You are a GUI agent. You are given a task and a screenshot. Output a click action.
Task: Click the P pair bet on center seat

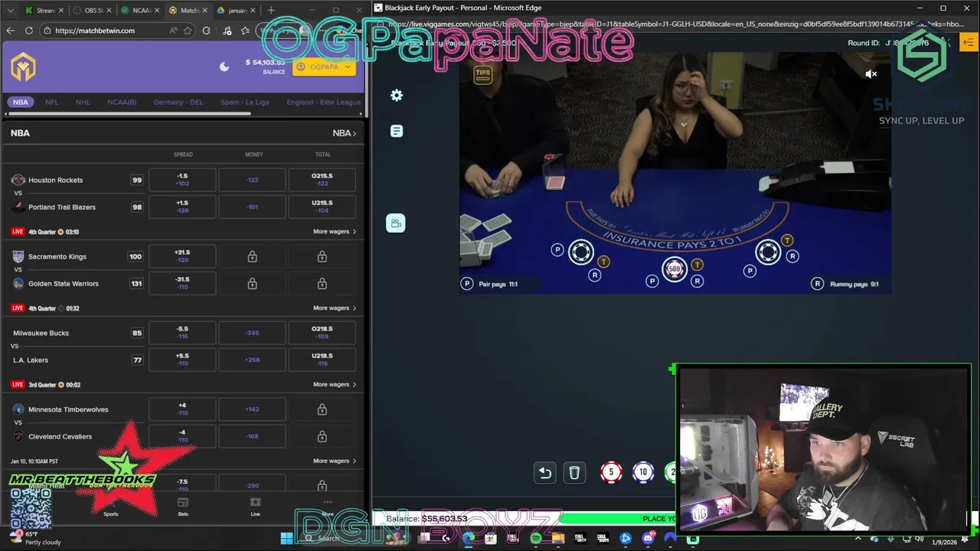point(652,281)
